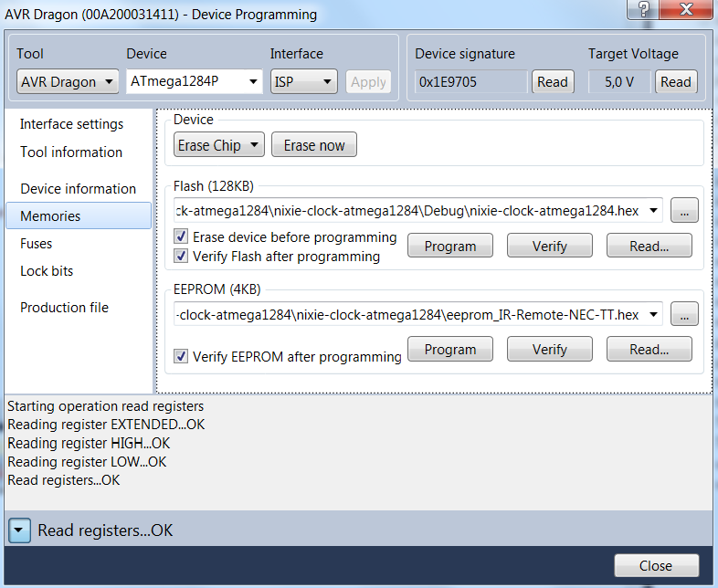Image resolution: width=718 pixels, height=588 pixels.
Task: Switch to the Lock bits page
Action: coord(47,271)
